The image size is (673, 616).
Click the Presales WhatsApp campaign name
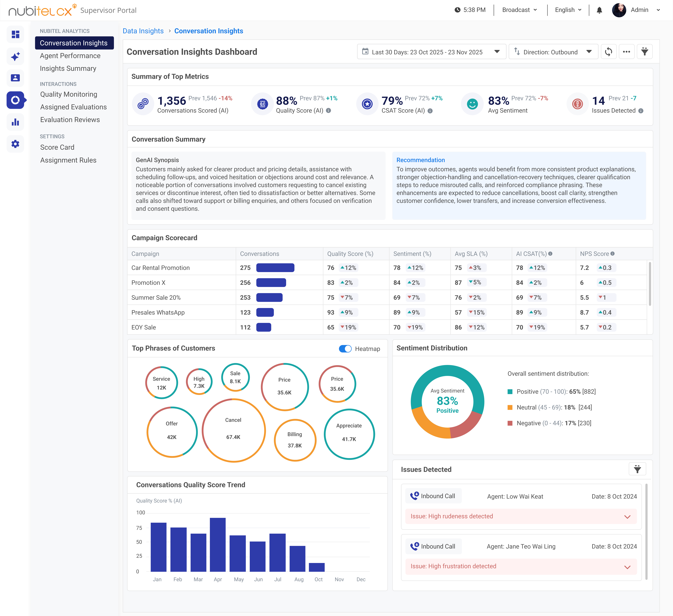pos(158,312)
